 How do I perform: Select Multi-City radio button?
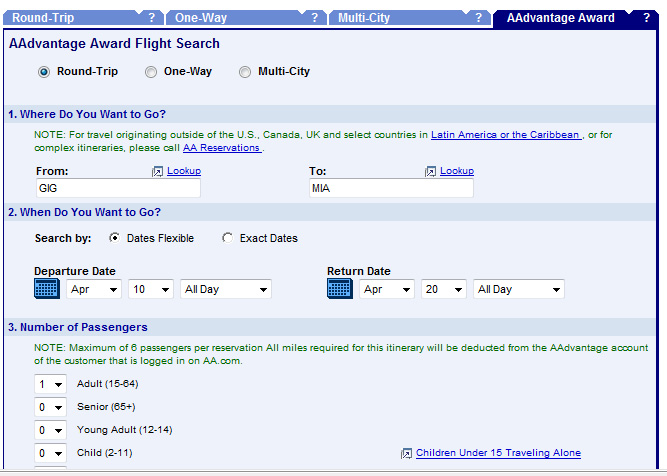(245, 72)
